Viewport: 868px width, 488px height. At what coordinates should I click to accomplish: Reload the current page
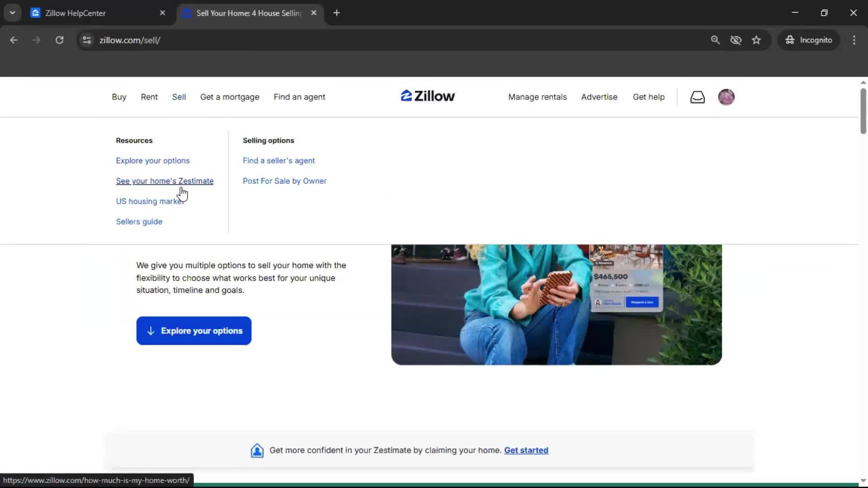pos(59,40)
